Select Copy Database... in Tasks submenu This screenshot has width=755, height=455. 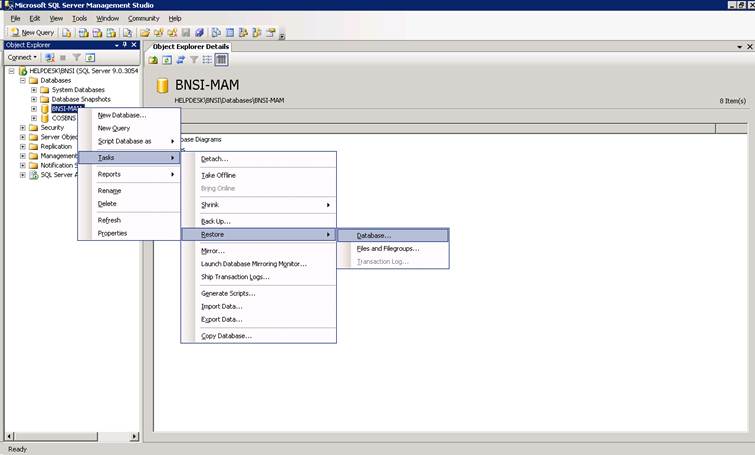coord(259,336)
